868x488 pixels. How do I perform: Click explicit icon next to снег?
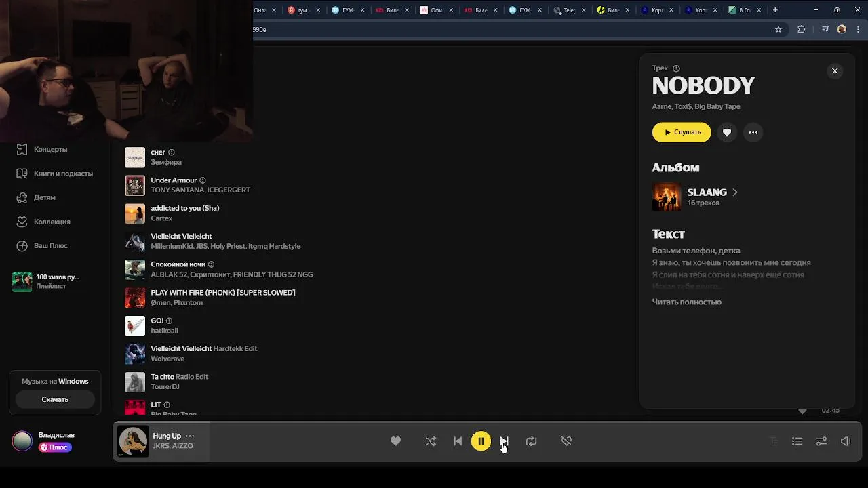pos(172,152)
